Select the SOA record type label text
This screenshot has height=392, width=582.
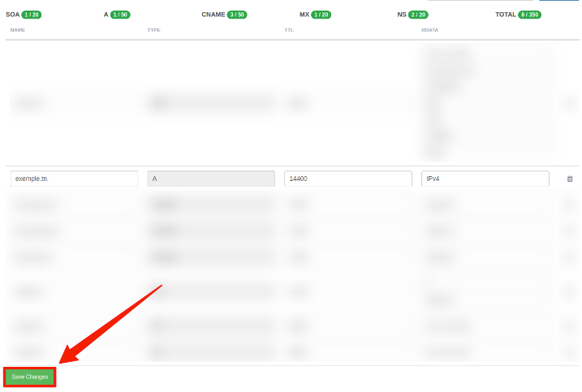[12, 15]
